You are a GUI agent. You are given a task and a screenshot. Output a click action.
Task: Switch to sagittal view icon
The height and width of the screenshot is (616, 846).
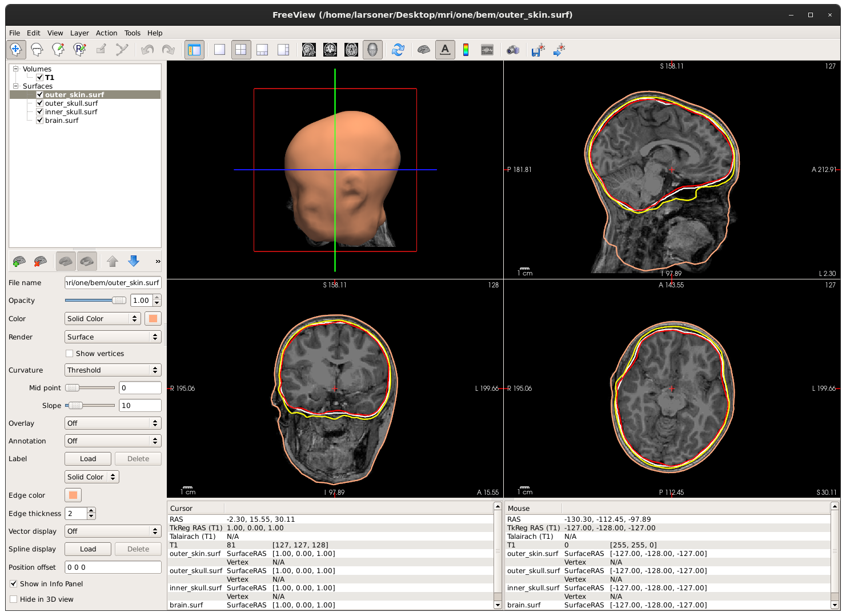click(309, 50)
